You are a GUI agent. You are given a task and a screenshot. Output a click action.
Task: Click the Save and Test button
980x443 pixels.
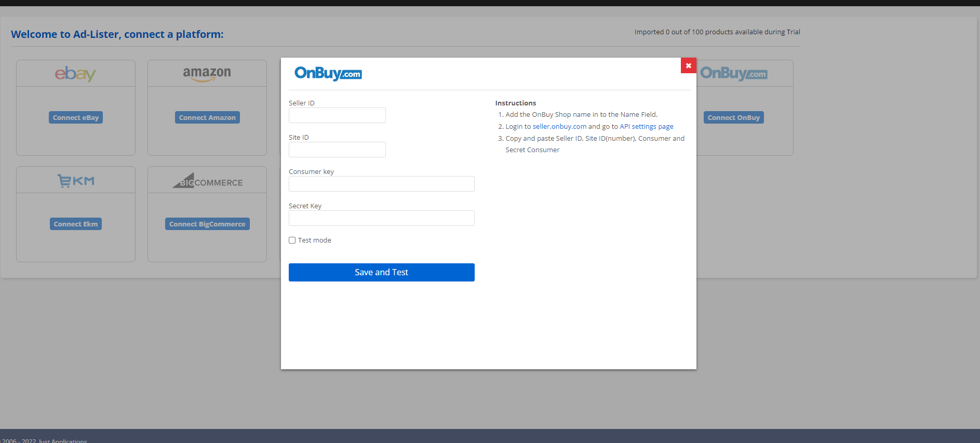click(382, 272)
